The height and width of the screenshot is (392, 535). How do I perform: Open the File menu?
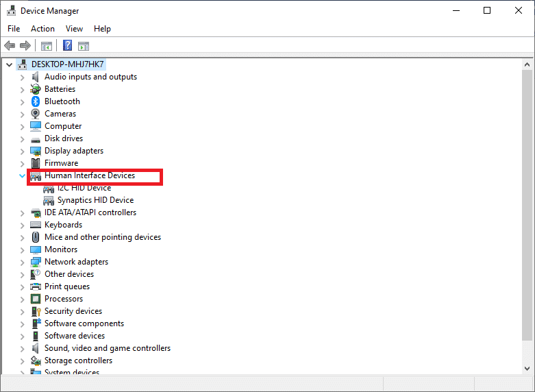point(14,29)
